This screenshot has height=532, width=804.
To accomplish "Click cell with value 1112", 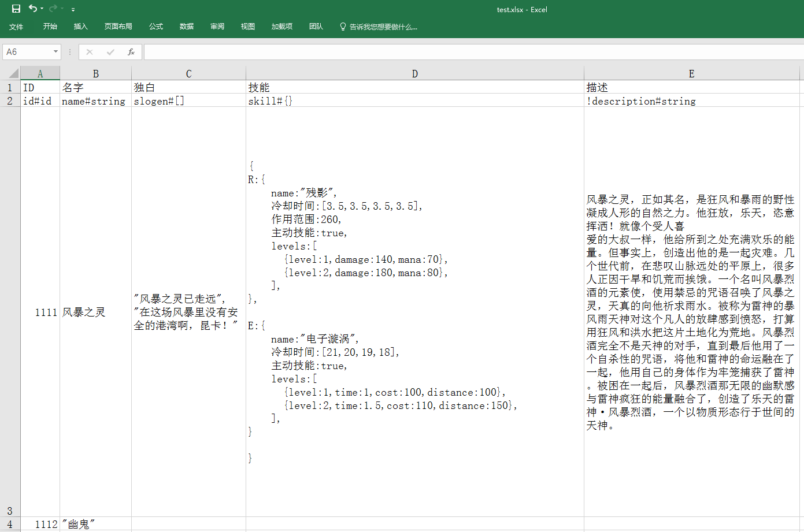I will click(40, 524).
